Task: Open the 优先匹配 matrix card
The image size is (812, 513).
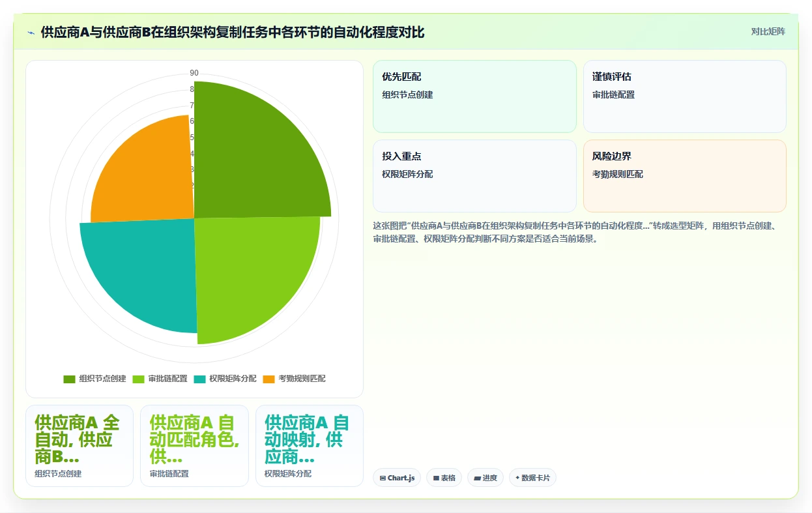Action: [x=474, y=96]
